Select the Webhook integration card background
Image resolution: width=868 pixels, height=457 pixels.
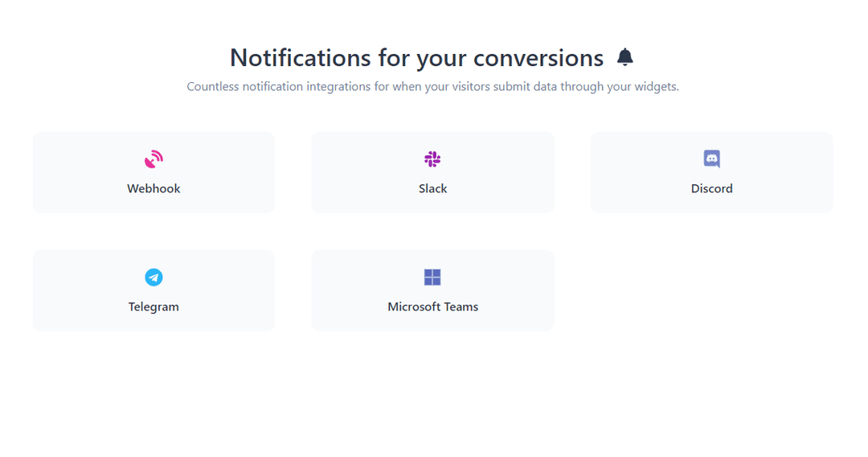pyautogui.click(x=154, y=172)
